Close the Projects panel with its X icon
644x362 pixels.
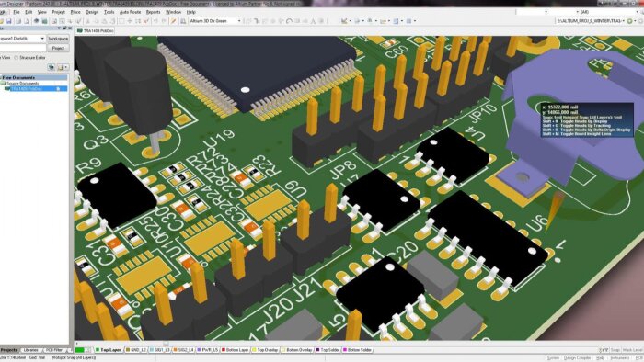[x=70, y=28]
